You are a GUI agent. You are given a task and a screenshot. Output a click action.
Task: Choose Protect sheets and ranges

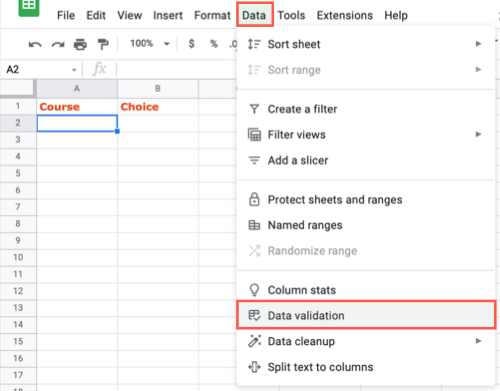[x=366, y=199]
